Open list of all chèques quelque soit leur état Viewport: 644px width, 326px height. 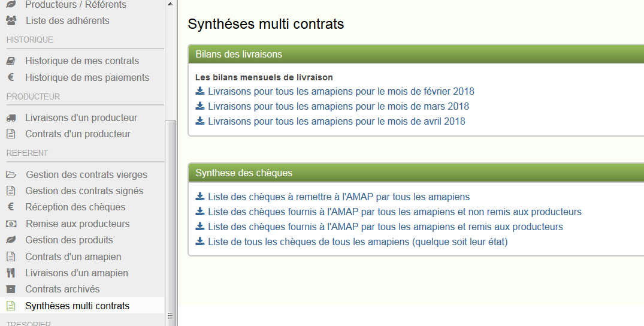[358, 242]
